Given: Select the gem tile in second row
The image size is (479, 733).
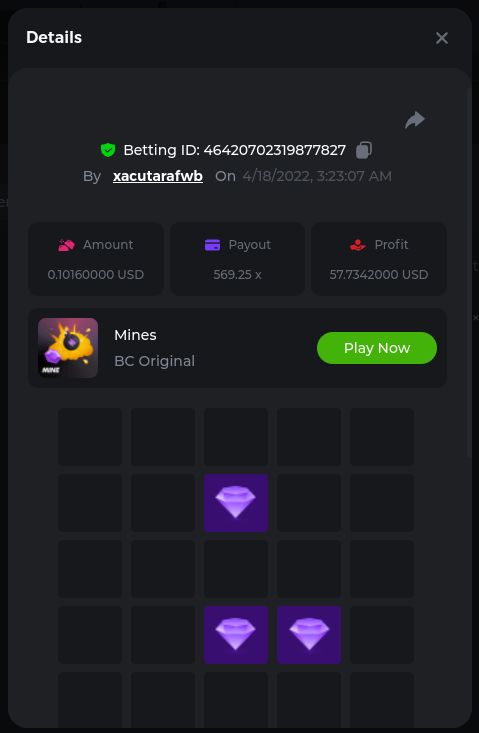Looking at the screenshot, I should coord(236,503).
